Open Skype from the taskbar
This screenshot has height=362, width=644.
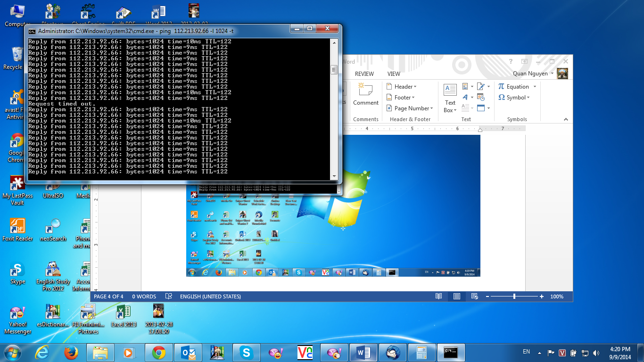[x=246, y=353]
